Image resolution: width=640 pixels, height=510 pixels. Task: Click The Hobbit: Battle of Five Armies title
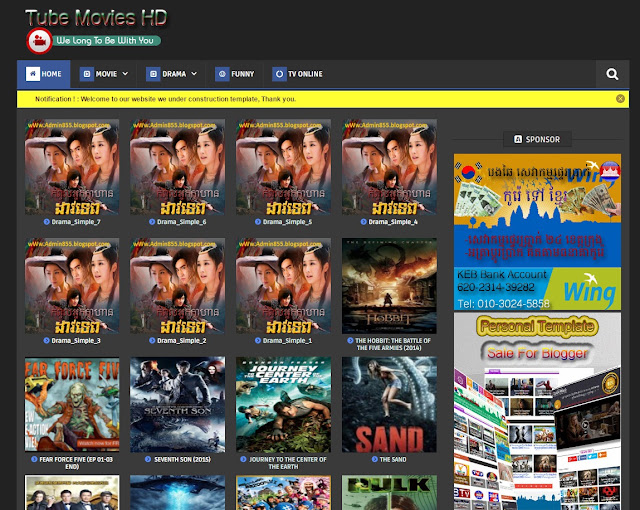tap(393, 344)
